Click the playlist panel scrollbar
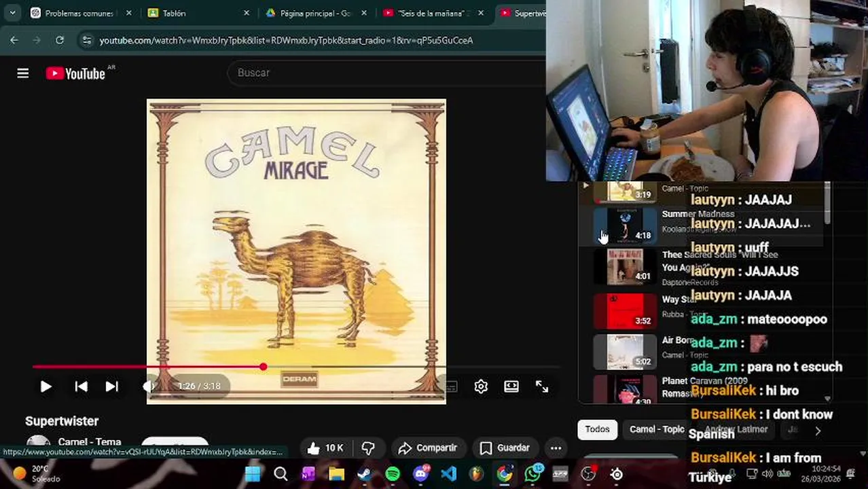 827,204
